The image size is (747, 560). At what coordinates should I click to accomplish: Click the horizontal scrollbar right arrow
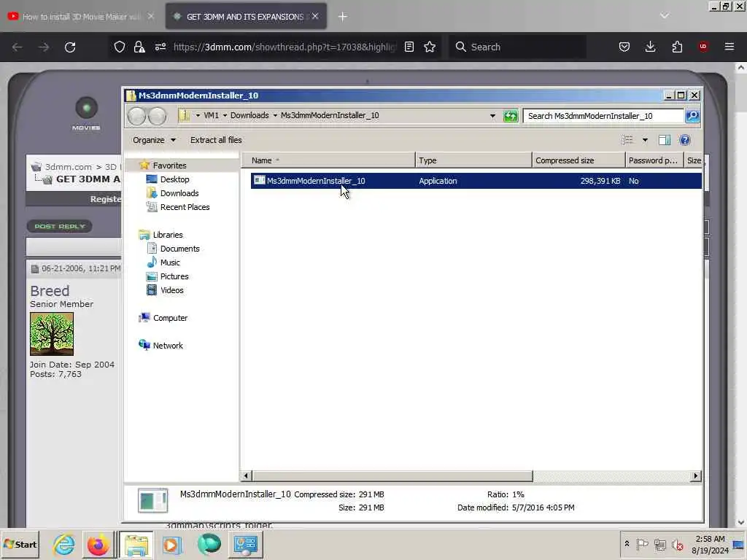coord(695,475)
